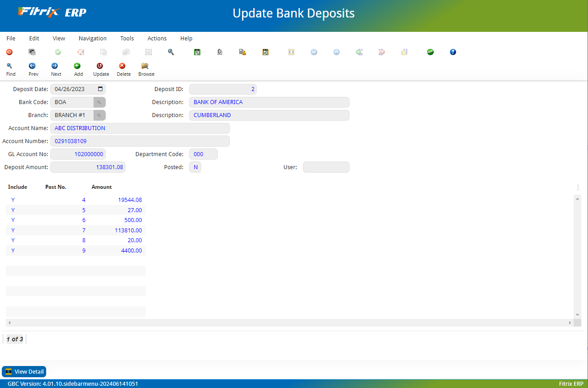This screenshot has width=588, height=388.
Task: Click Update to edit this deposit
Action: (101, 69)
